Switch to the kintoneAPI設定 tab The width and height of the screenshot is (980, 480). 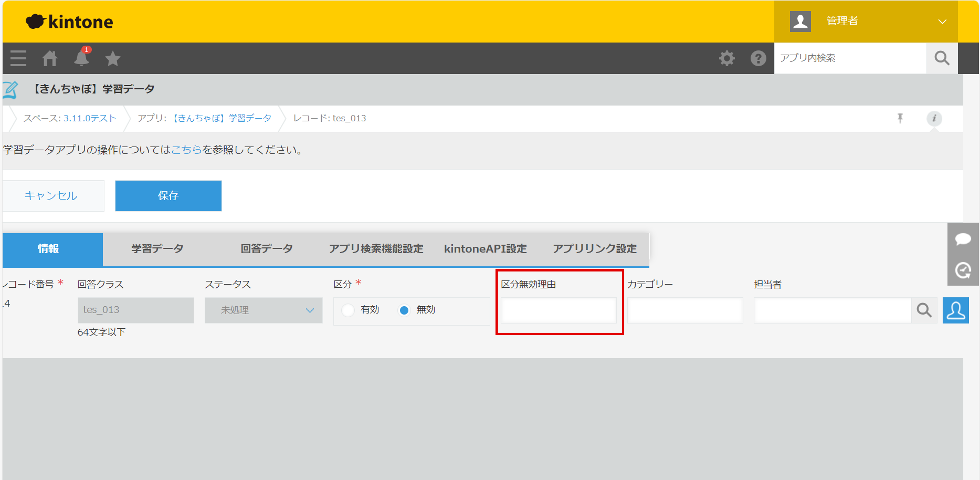click(485, 249)
